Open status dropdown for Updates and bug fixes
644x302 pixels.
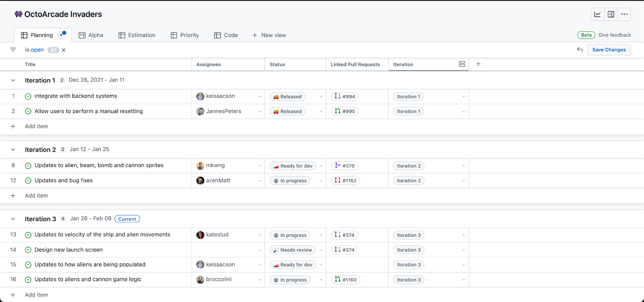tap(321, 181)
